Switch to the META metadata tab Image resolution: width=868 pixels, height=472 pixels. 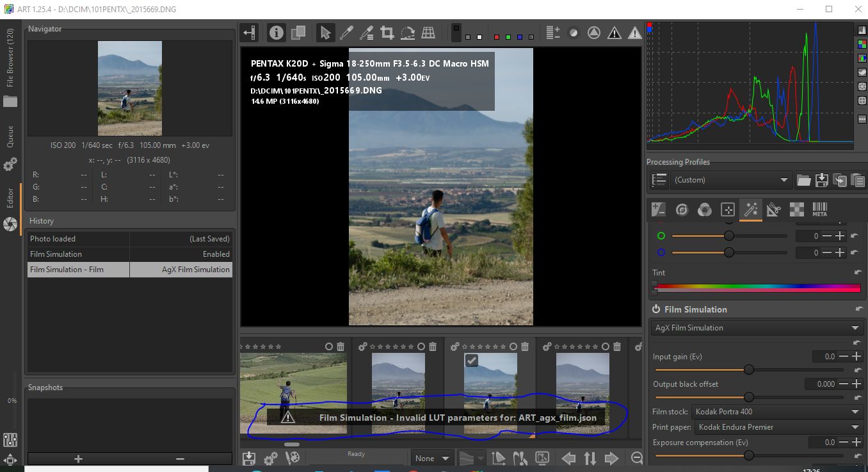(x=819, y=209)
